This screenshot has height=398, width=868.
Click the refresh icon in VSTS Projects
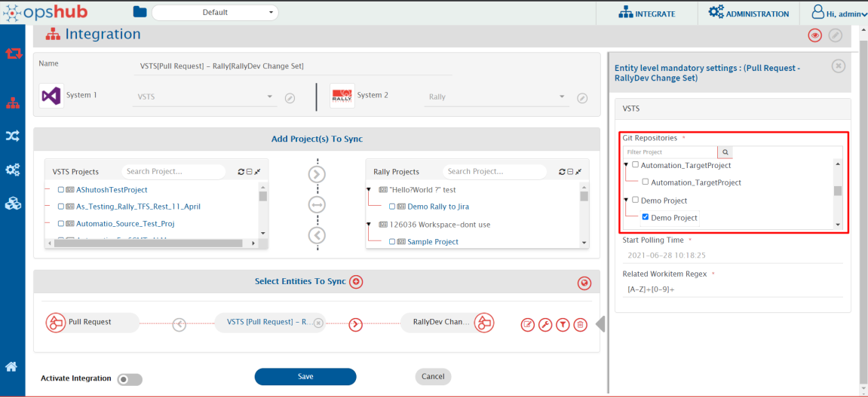[x=241, y=172]
